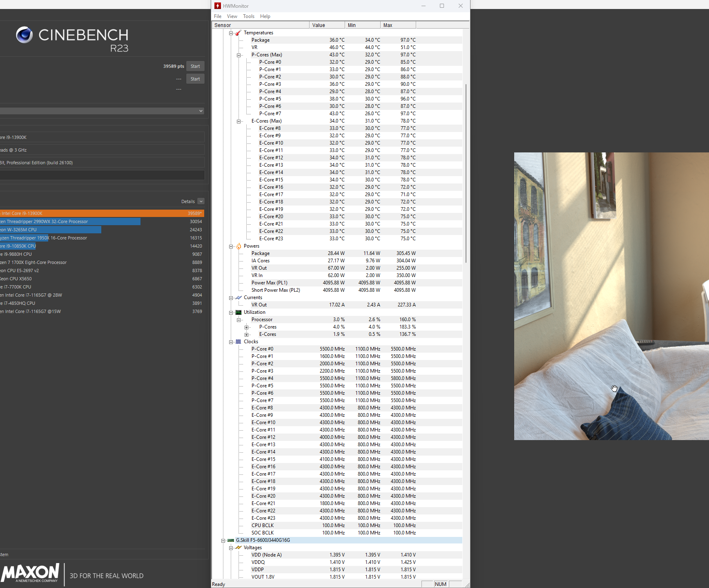Click the rendered room image in Cinebench

click(x=611, y=296)
